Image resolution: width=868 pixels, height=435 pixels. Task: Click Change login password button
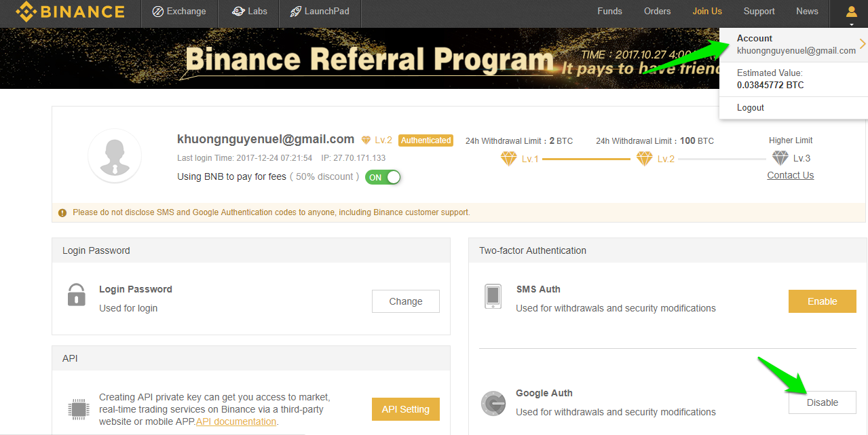[406, 301]
